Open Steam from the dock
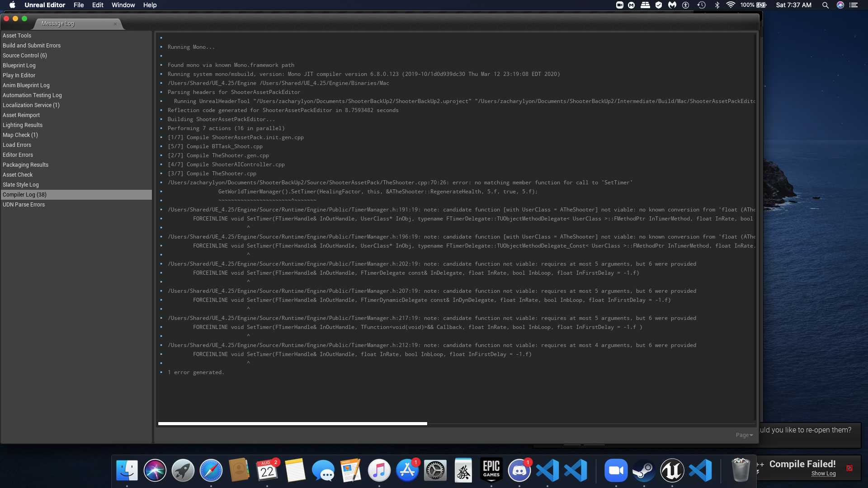This screenshot has height=488, width=868. [x=644, y=470]
